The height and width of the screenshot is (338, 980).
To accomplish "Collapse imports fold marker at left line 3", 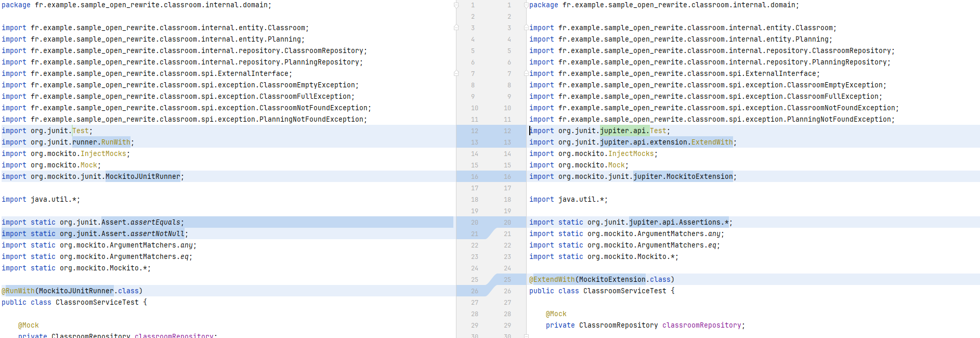I will pyautogui.click(x=456, y=28).
